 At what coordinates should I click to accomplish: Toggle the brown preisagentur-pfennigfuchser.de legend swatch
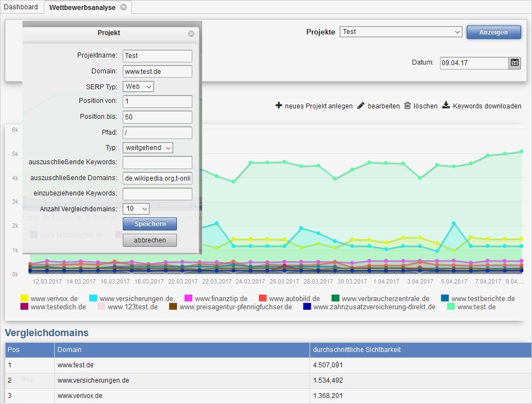(173, 307)
